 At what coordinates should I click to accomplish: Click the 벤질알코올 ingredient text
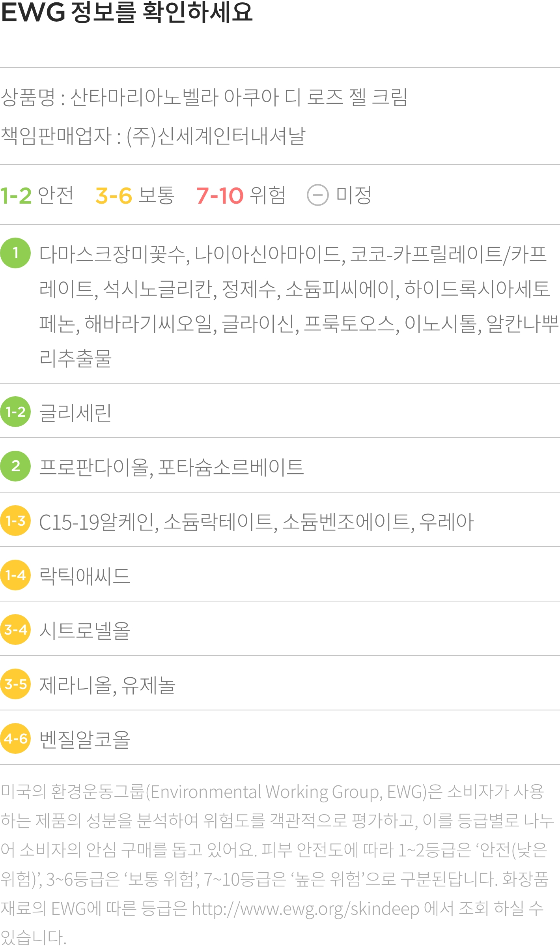tap(85, 740)
